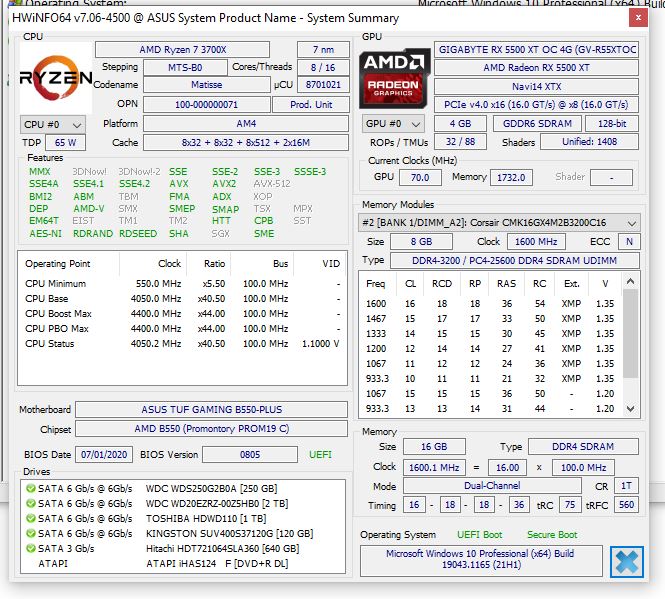Click the GPU memory clock 1732.0 field
Image resolution: width=665 pixels, height=599 pixels.
(x=511, y=177)
